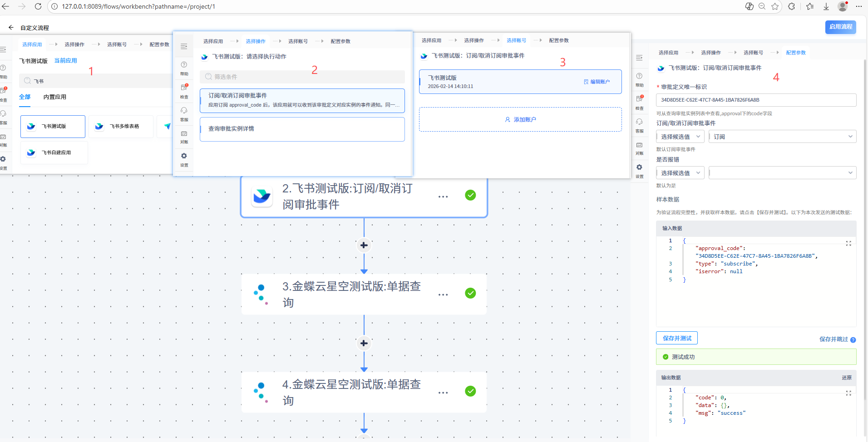Open the 订阅 subscription type dropdown
This screenshot has width=868, height=442.
click(x=782, y=137)
